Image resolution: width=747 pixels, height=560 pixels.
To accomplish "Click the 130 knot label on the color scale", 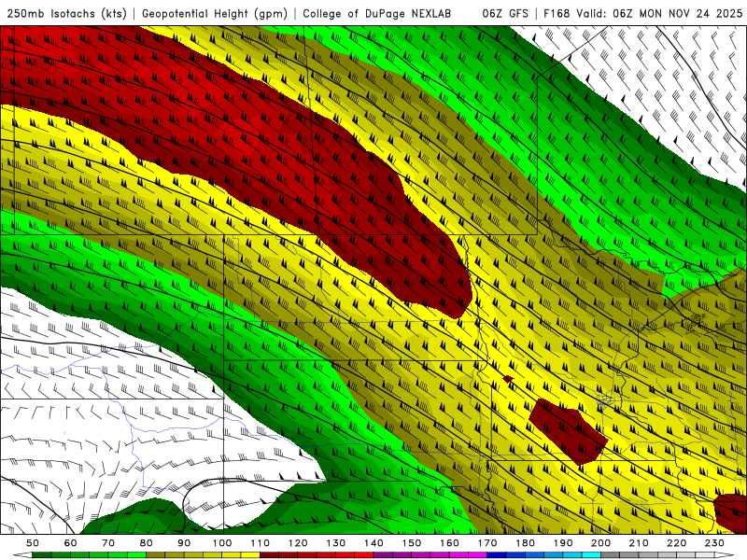I will click(x=335, y=543).
